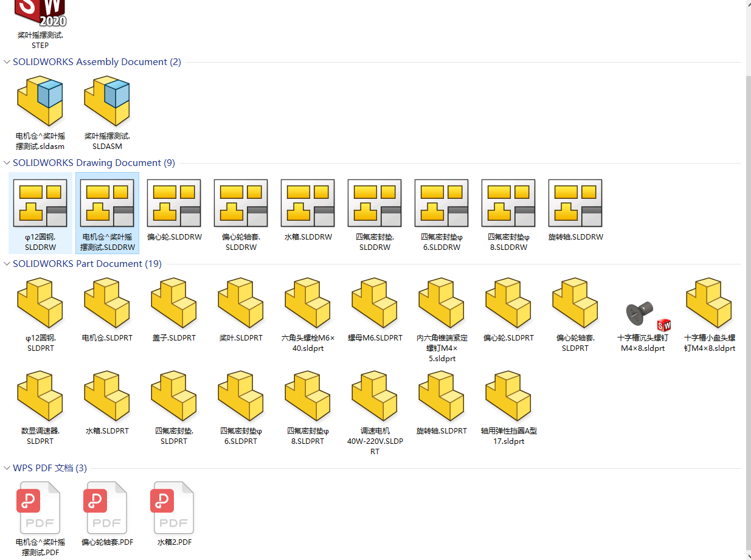Click the SOLIDWORKS Part Document (19) header
The width and height of the screenshot is (751, 560).
(x=87, y=264)
